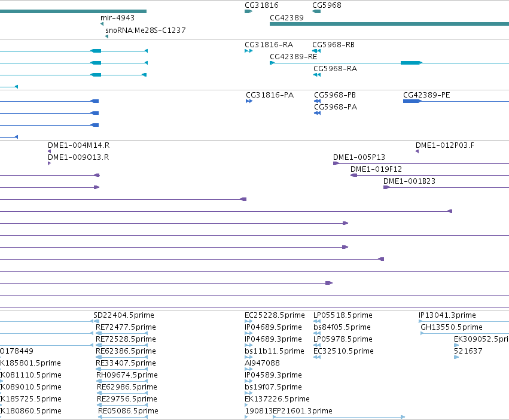The image size is (509, 420).
Task: Click the DME1-012P03.F label
Action: [445, 145]
